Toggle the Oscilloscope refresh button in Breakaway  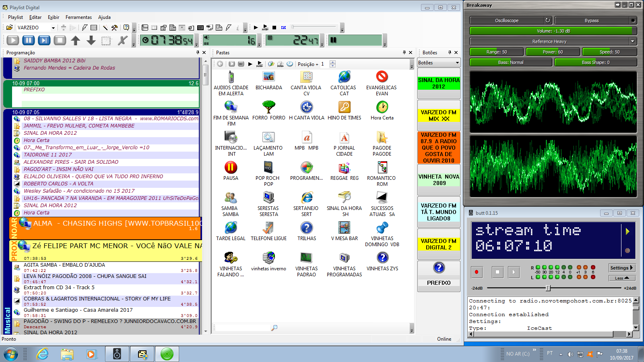tap(548, 21)
